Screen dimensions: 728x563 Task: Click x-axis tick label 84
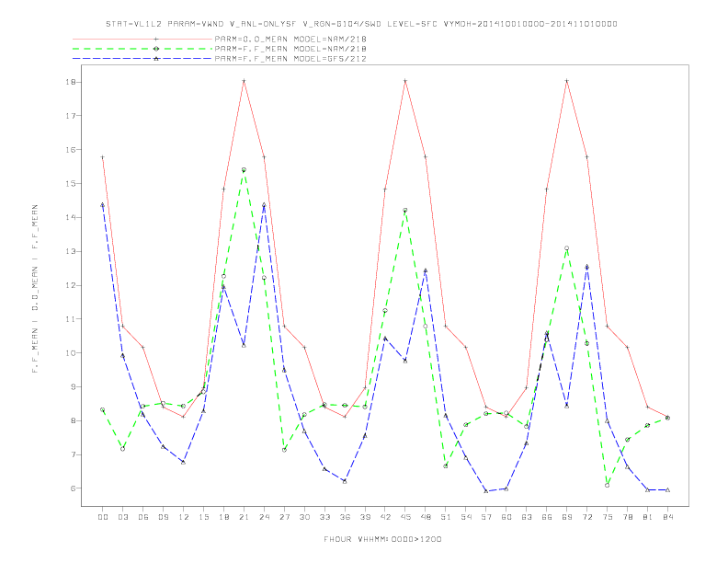click(667, 517)
